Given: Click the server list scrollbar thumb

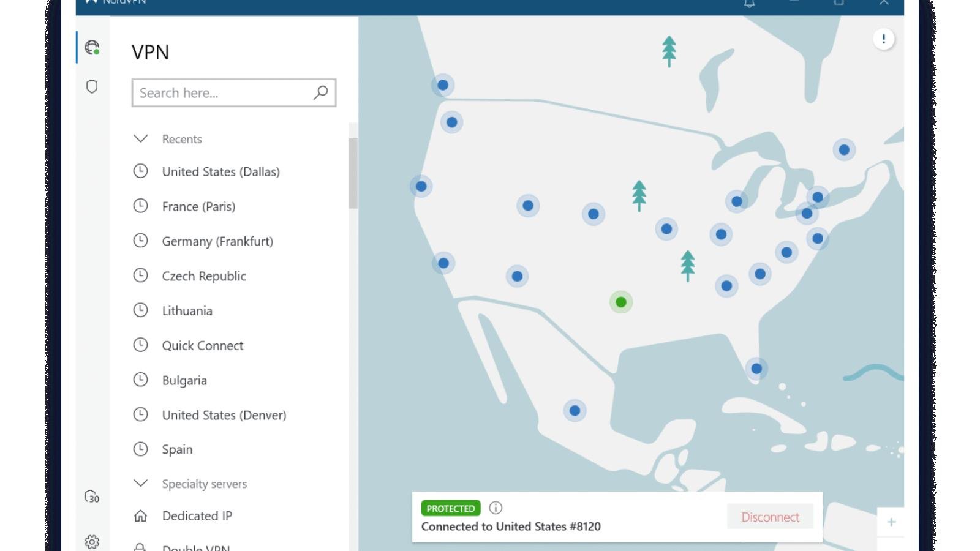Looking at the screenshot, I should 353,173.
